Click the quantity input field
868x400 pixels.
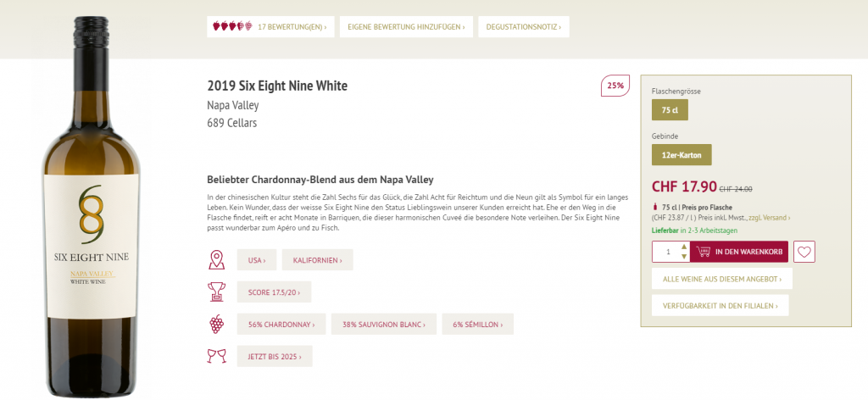pyautogui.click(x=667, y=252)
